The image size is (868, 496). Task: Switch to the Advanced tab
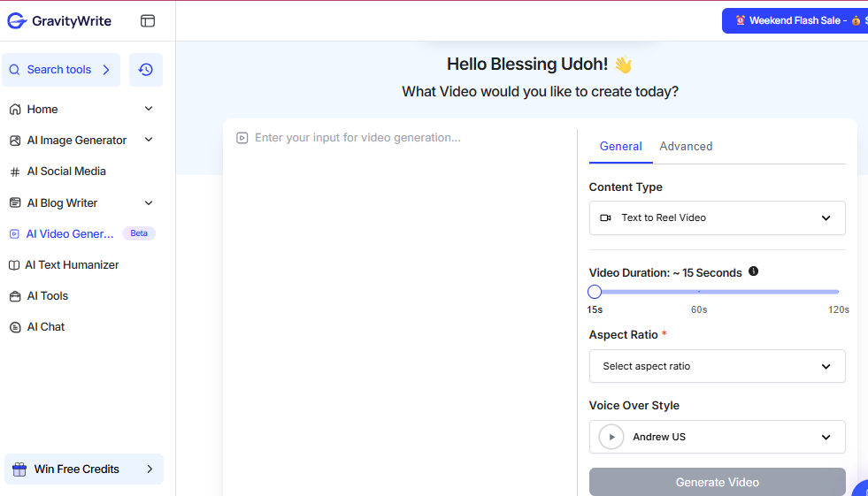pyautogui.click(x=686, y=147)
